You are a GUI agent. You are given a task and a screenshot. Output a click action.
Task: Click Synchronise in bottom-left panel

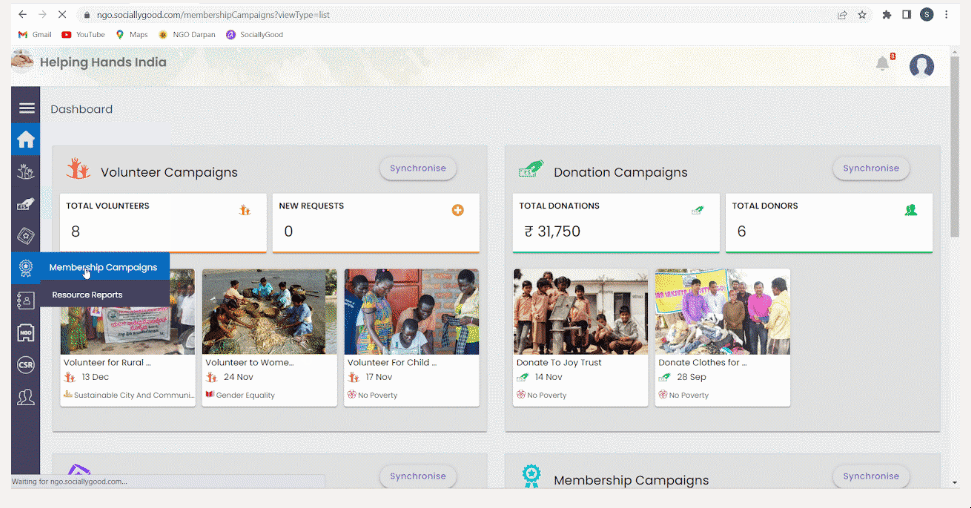[418, 476]
